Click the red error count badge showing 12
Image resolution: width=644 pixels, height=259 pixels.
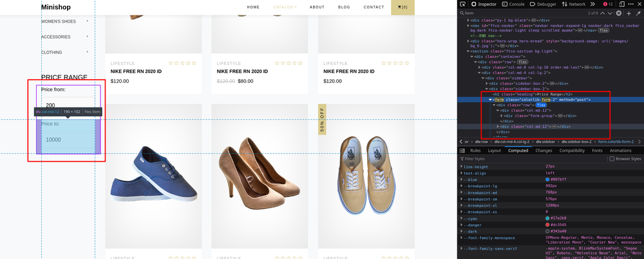608,4
